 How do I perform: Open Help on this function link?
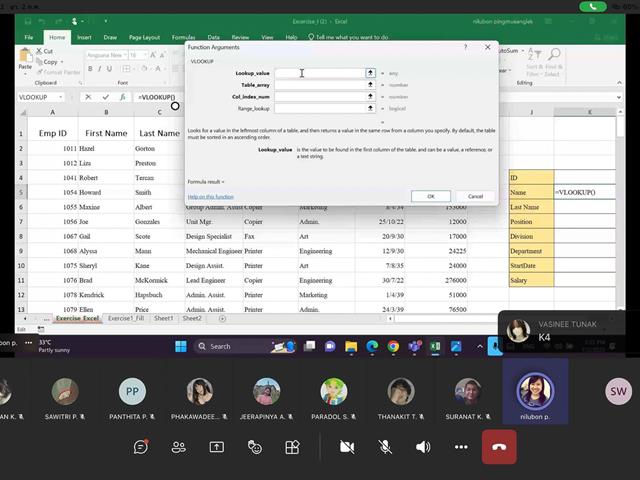pos(211,197)
